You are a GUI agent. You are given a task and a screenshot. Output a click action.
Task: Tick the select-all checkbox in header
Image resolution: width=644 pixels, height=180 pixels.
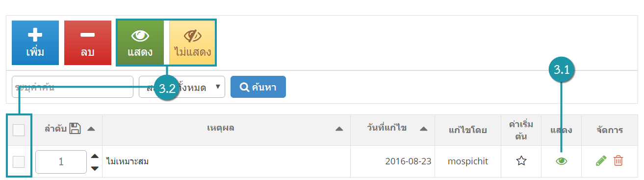pos(19,130)
